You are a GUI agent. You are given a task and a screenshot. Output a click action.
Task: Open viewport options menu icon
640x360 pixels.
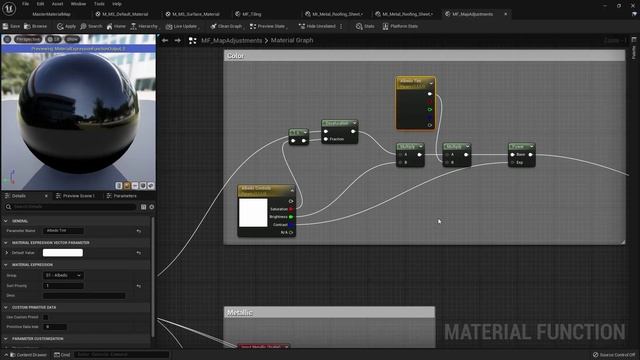coord(7,39)
